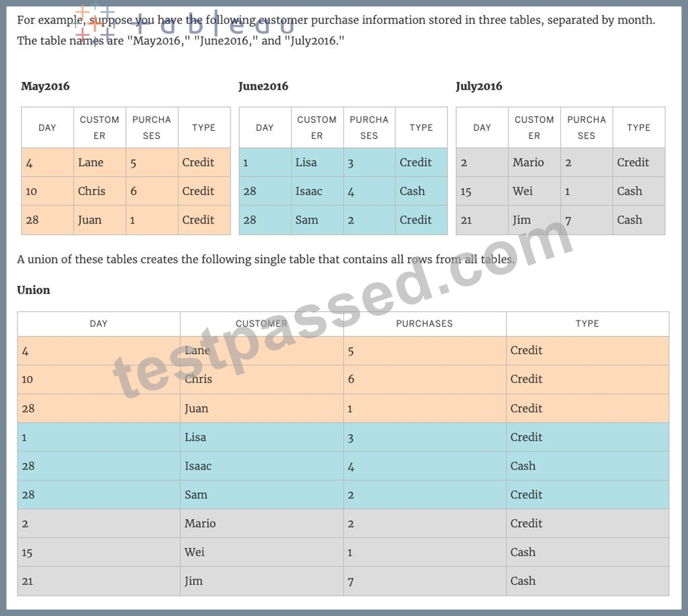Click the line beginning "The table names are"
The width and height of the screenshot is (688, 616).
click(x=180, y=41)
